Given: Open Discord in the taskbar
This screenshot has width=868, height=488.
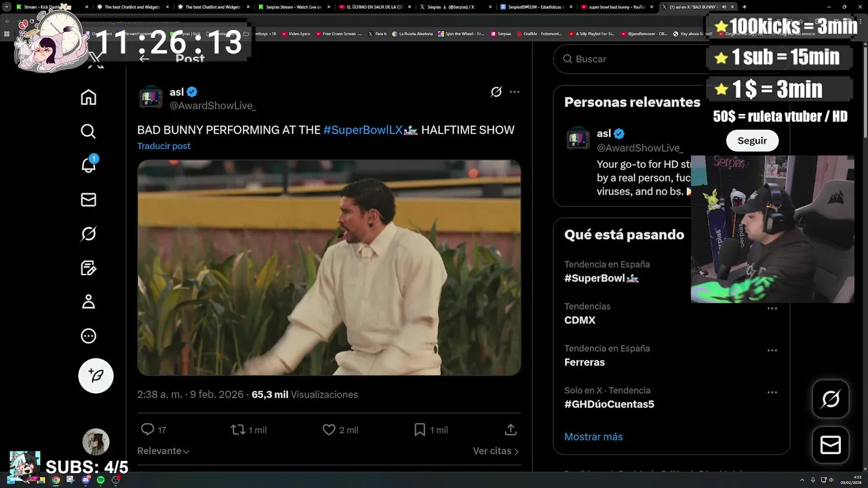Looking at the screenshot, I should [85, 480].
